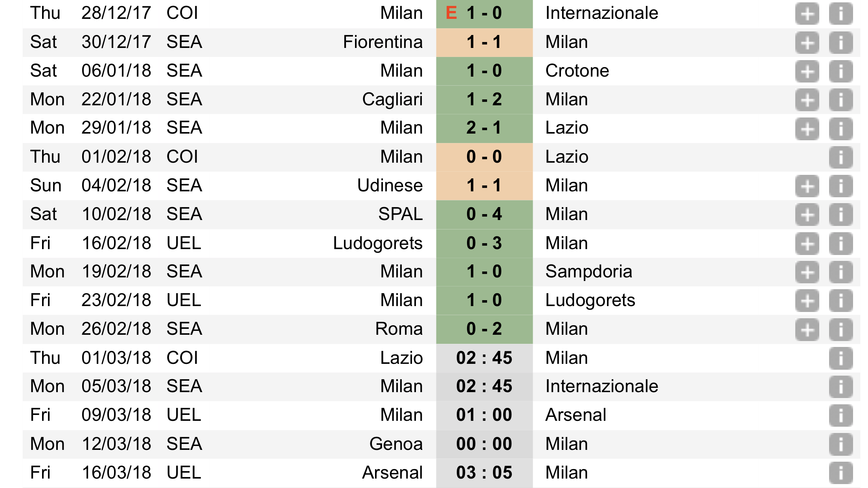Click info icon for Cagliari vs Milan
This screenshot has height=488, width=868.
coord(841,100)
